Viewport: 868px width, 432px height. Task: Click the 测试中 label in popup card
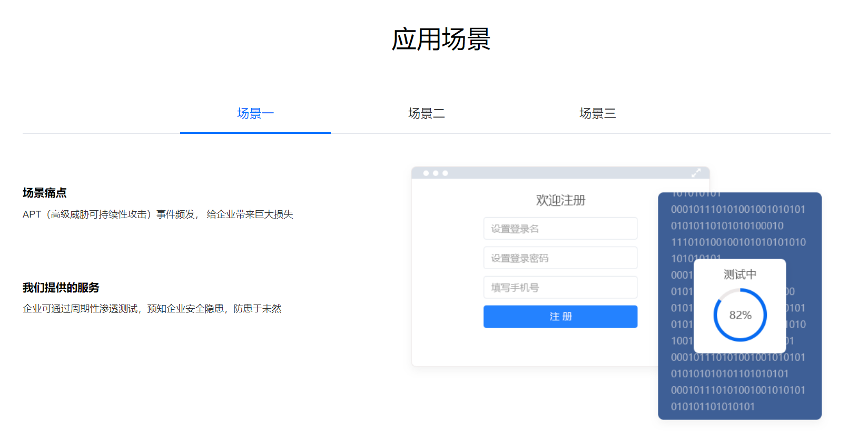(740, 274)
